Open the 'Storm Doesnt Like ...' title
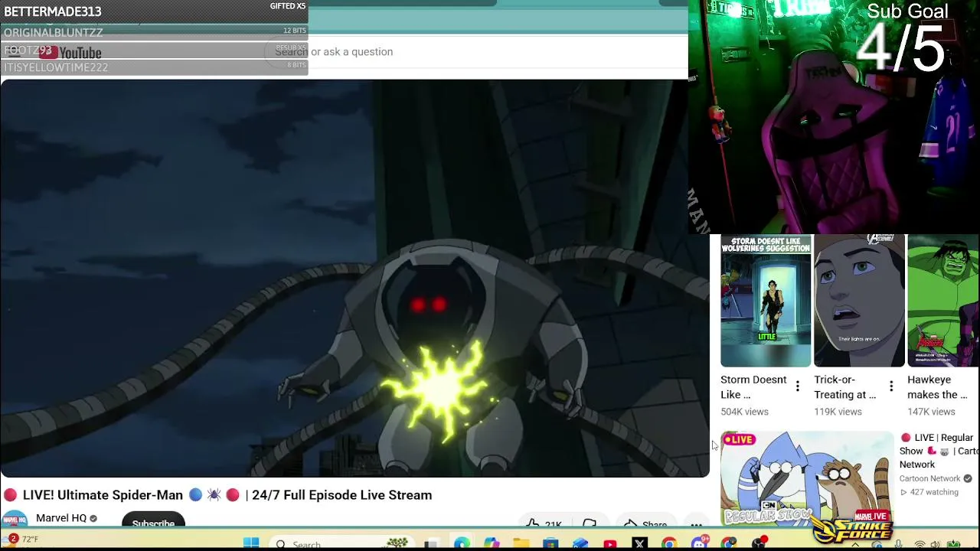This screenshot has height=551, width=980. point(753,387)
